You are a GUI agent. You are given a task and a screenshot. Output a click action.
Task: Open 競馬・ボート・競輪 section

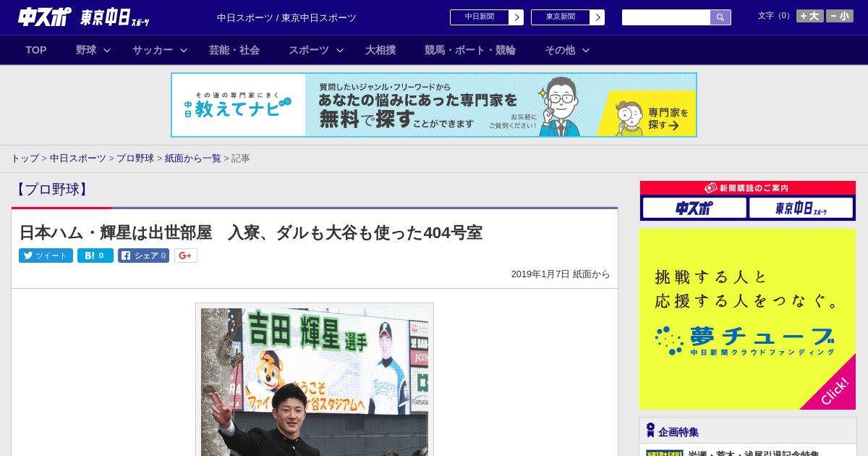pos(470,50)
